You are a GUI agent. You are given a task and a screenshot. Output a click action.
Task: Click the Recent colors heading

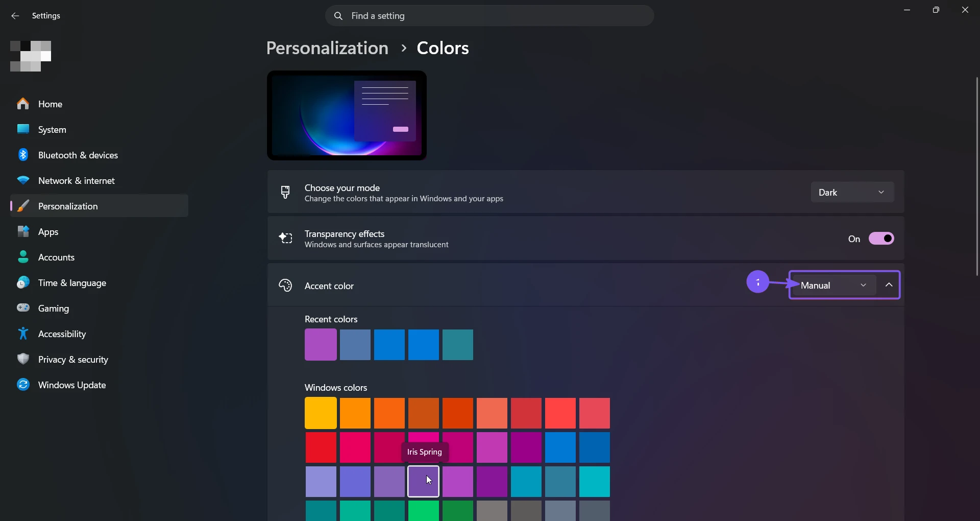pyautogui.click(x=331, y=319)
